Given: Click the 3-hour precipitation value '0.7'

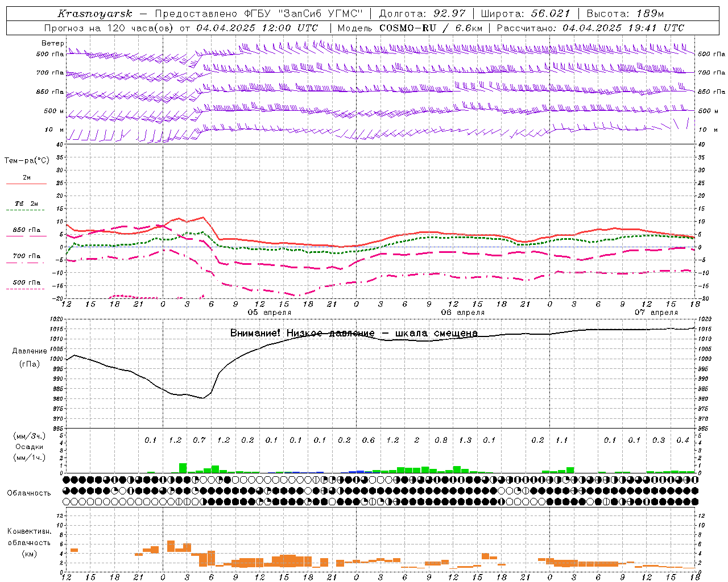Looking at the screenshot, I should click(199, 440).
